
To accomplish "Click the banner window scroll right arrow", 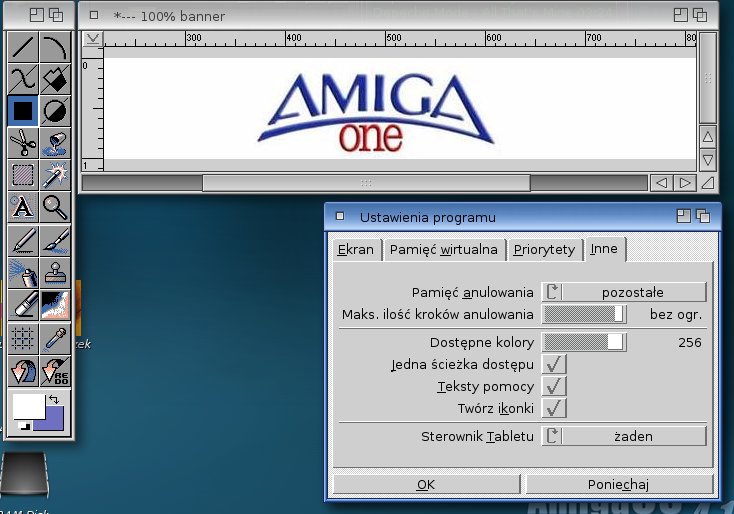I will tap(685, 183).
